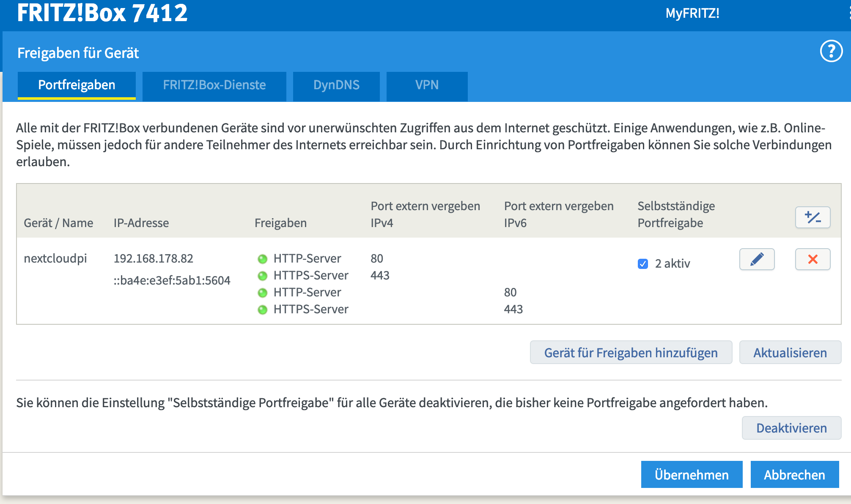Click the green status dot for the first HTTP-Server entry

pyautogui.click(x=263, y=259)
